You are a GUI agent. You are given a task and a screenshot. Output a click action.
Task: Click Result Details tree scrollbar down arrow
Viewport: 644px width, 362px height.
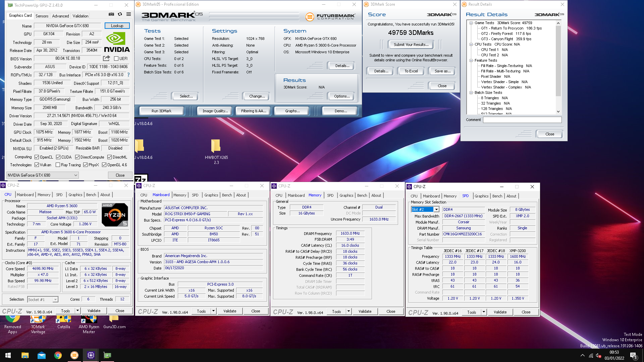click(x=558, y=112)
